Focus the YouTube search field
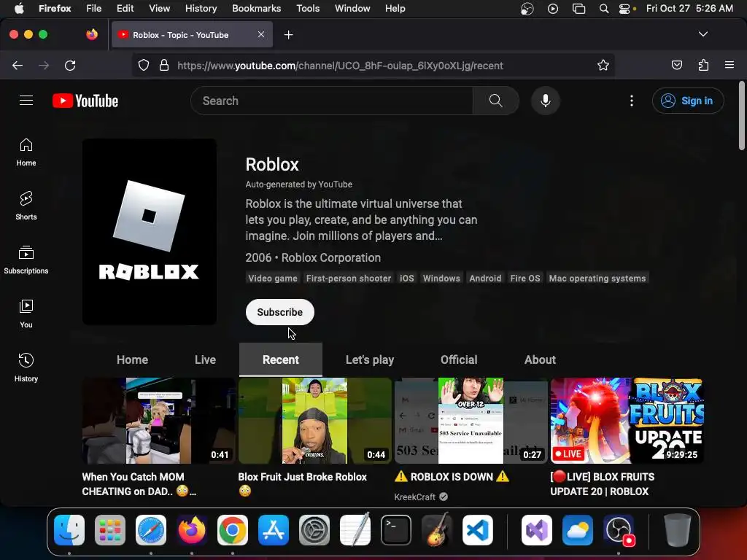 (332, 101)
